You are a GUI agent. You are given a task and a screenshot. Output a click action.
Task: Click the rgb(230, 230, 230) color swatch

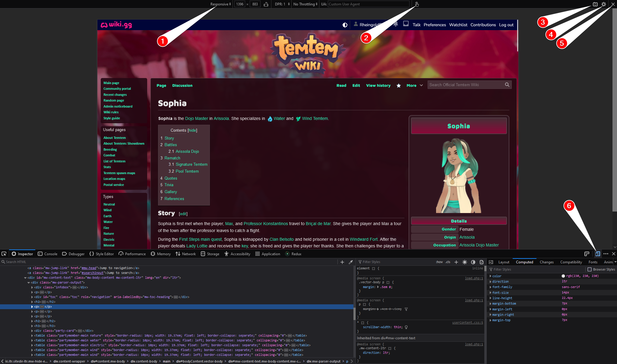click(563, 276)
